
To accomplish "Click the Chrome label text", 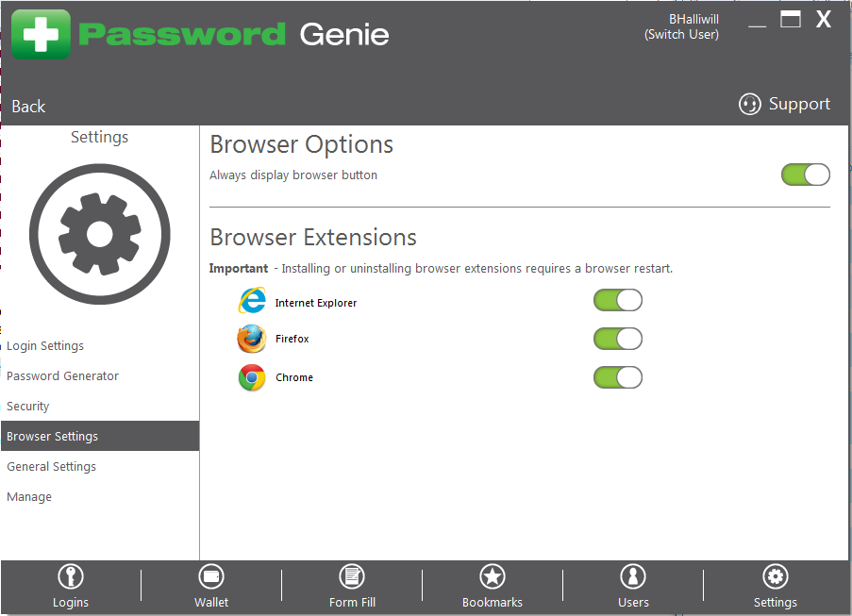I will click(x=294, y=377).
